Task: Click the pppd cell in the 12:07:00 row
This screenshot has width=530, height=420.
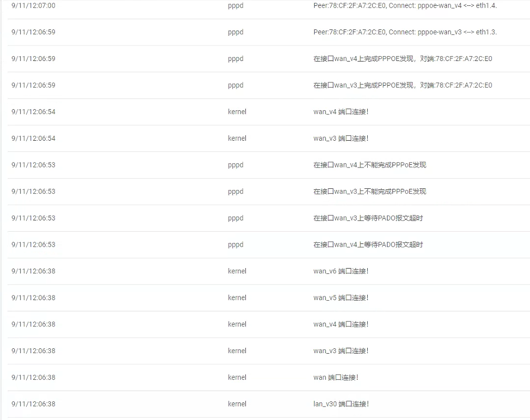Action: pyautogui.click(x=236, y=5)
